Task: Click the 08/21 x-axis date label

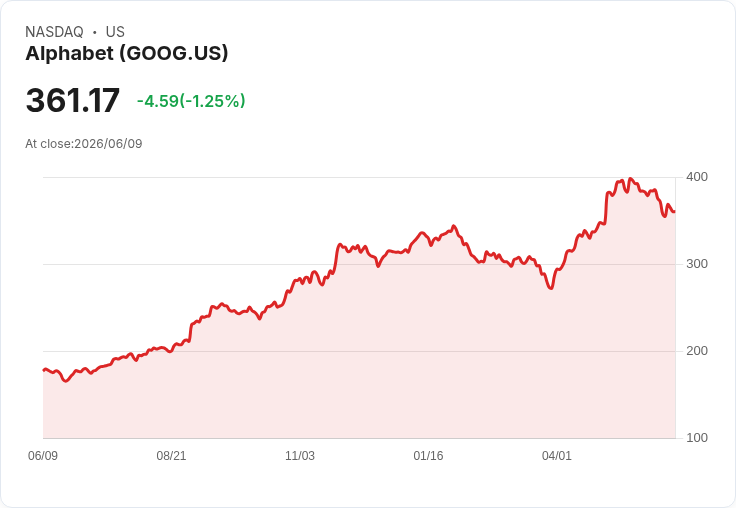Action: point(171,455)
